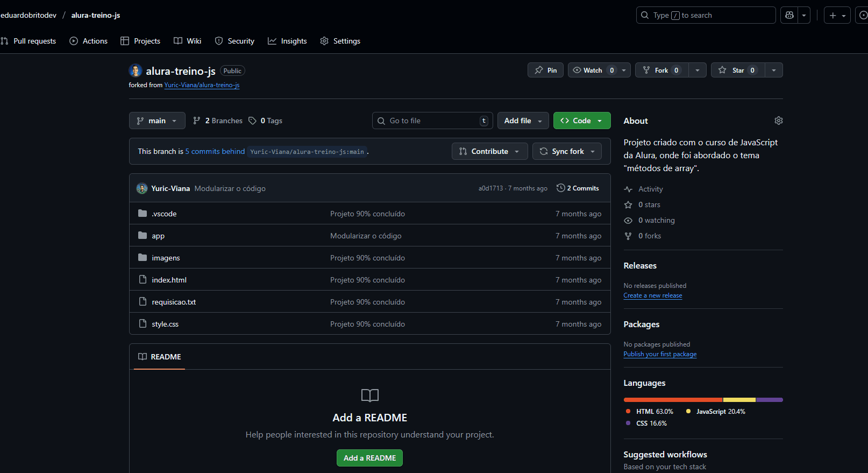Open the index.html file

(x=169, y=280)
